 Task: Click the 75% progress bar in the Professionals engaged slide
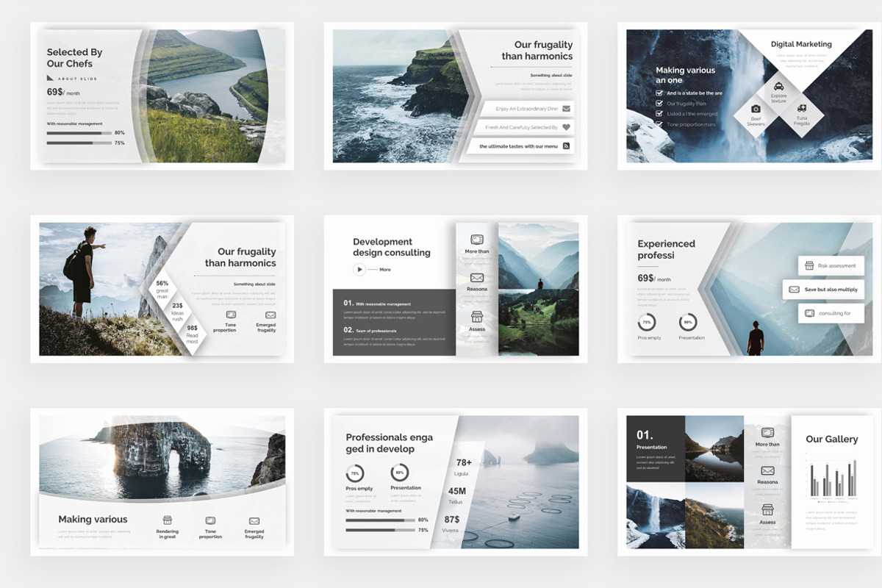(x=380, y=530)
